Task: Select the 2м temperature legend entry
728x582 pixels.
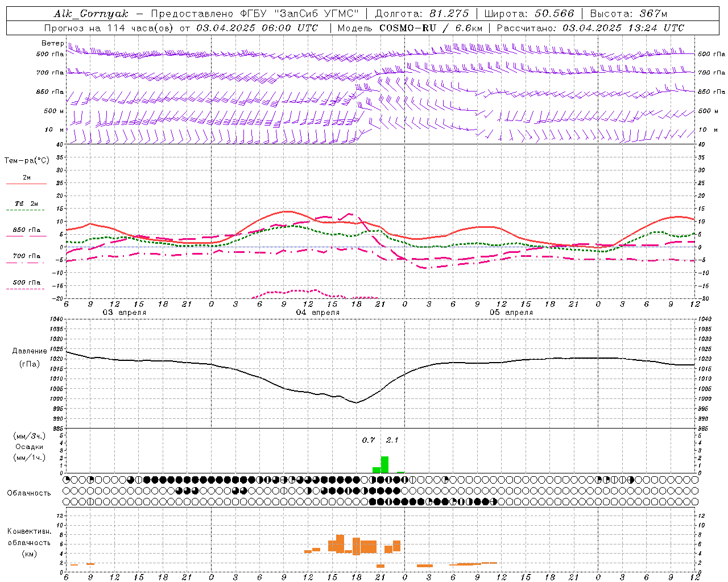Action: tap(27, 177)
